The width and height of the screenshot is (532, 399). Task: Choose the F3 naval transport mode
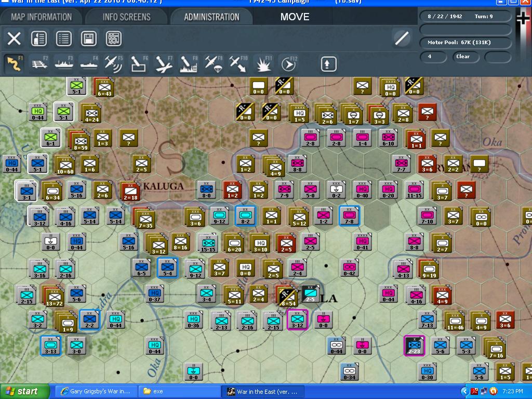click(x=64, y=64)
